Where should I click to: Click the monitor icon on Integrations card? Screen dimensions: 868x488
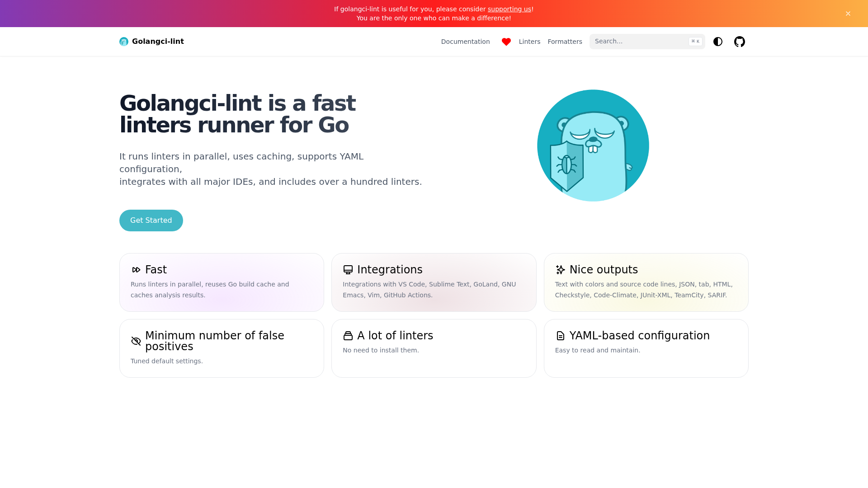[x=348, y=269]
